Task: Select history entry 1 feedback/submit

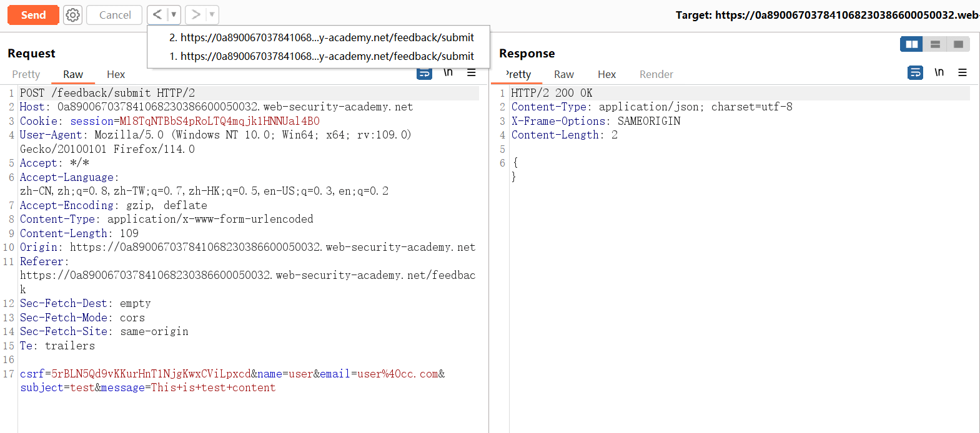Action: tap(321, 56)
